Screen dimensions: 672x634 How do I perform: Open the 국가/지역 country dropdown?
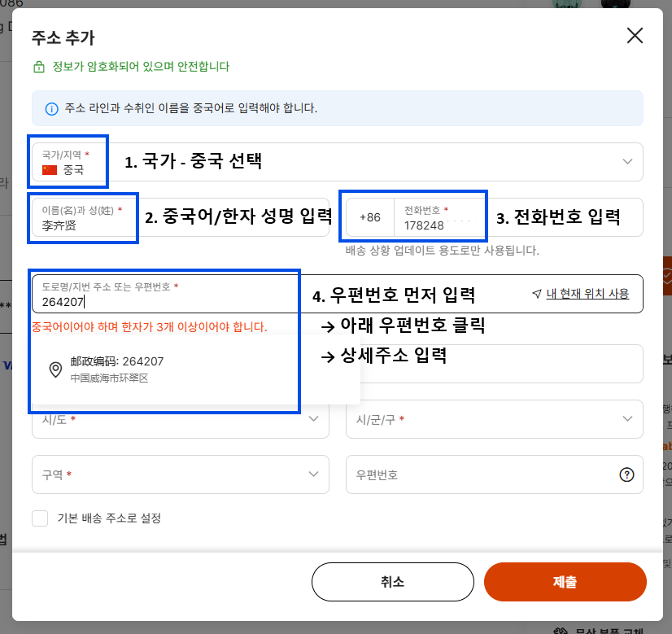626,162
